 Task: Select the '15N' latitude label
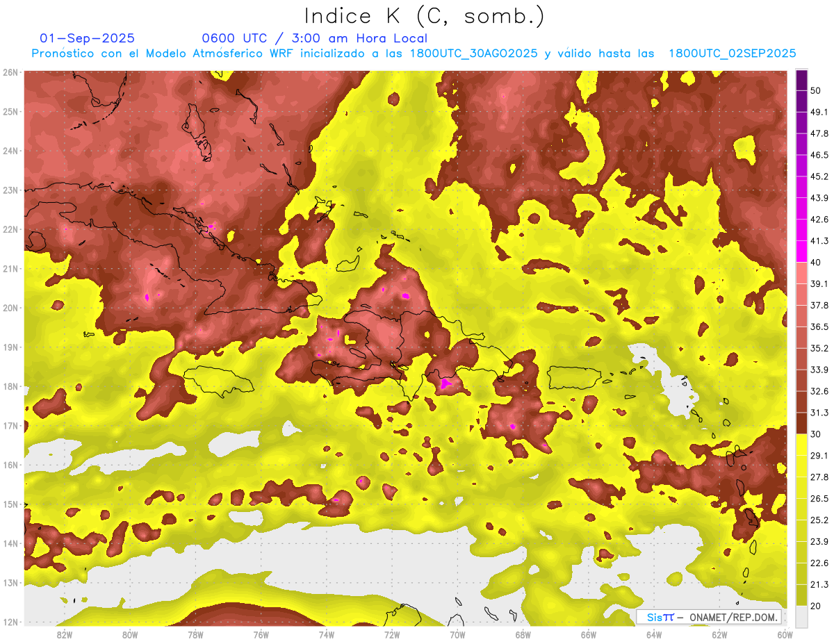(10, 504)
